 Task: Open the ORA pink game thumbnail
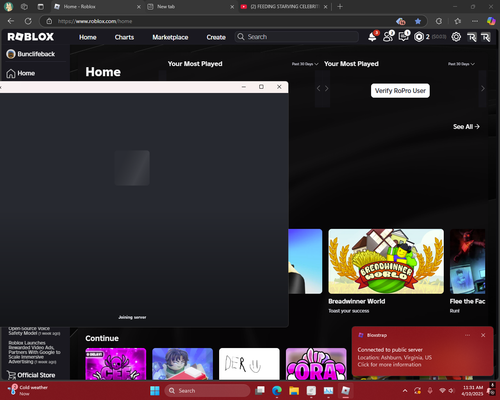(316, 364)
